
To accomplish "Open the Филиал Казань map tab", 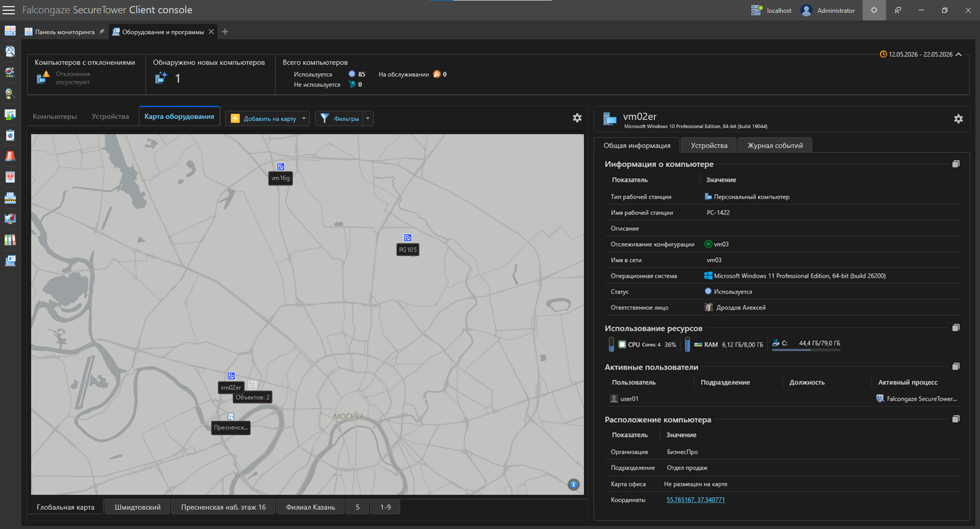I will click(x=311, y=507).
